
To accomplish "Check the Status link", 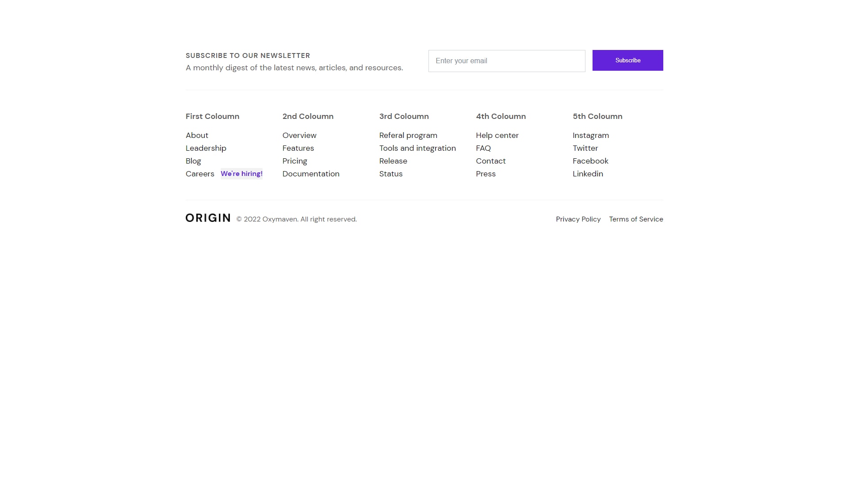I will [391, 174].
